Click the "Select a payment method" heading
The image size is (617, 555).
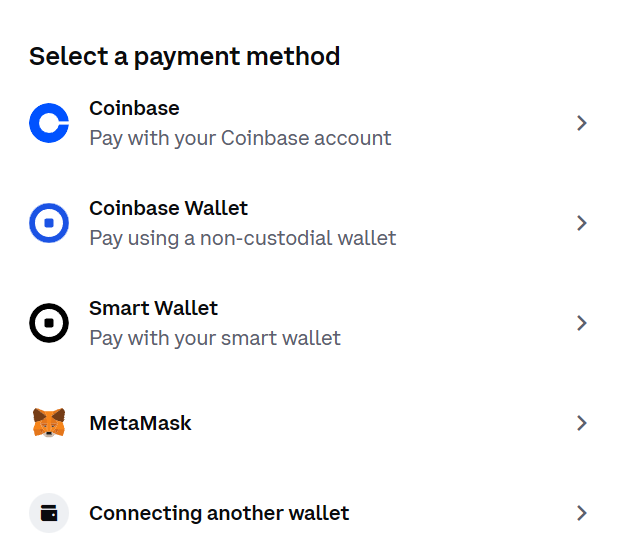pos(185,56)
